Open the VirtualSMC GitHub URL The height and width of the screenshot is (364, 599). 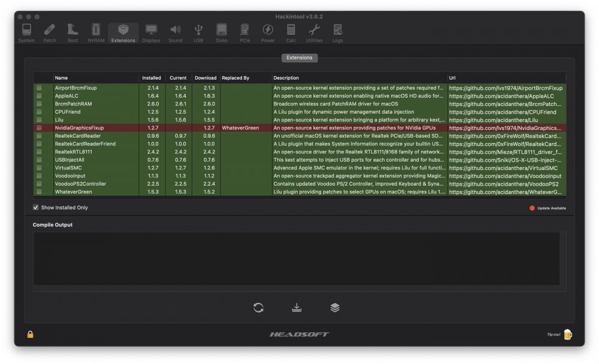[503, 168]
